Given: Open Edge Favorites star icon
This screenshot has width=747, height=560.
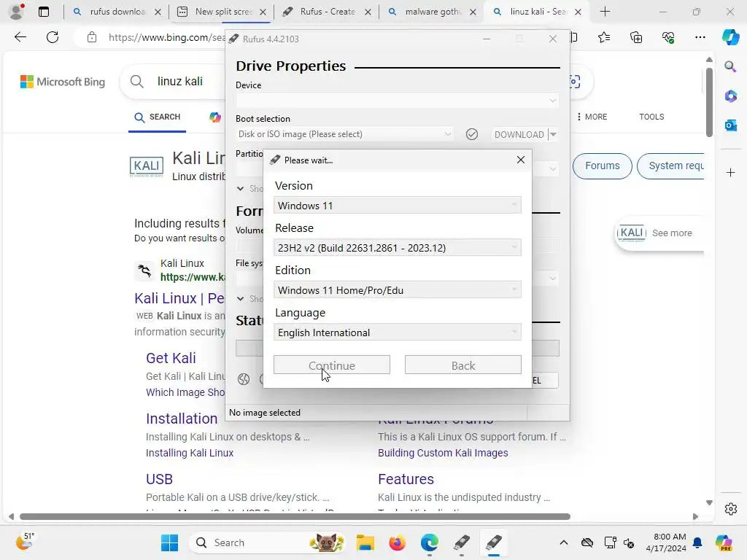Looking at the screenshot, I should (x=603, y=37).
